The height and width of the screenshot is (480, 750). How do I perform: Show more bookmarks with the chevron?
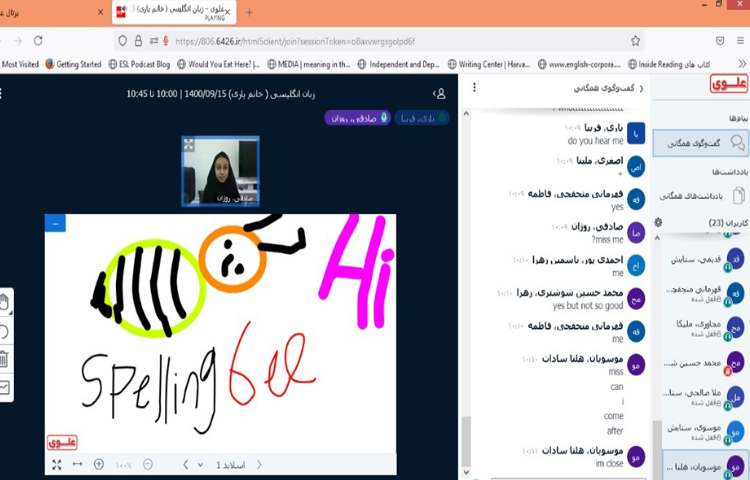click(x=742, y=64)
